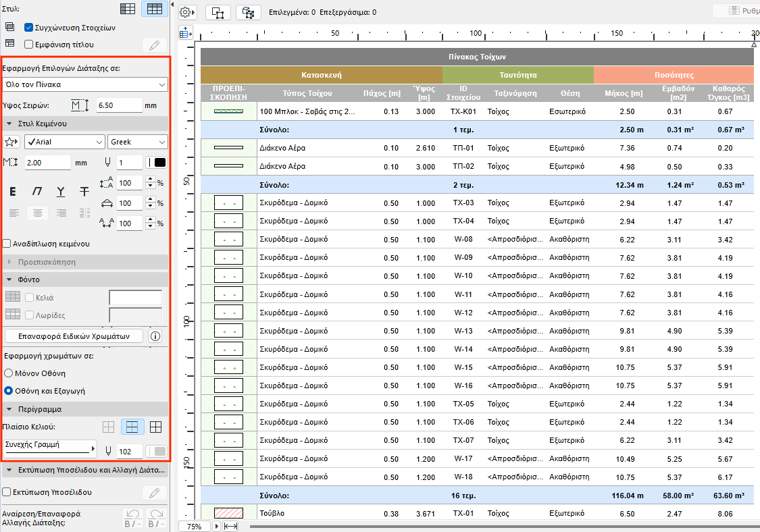Center-align the schedule text
The width and height of the screenshot is (760, 532).
(x=37, y=213)
